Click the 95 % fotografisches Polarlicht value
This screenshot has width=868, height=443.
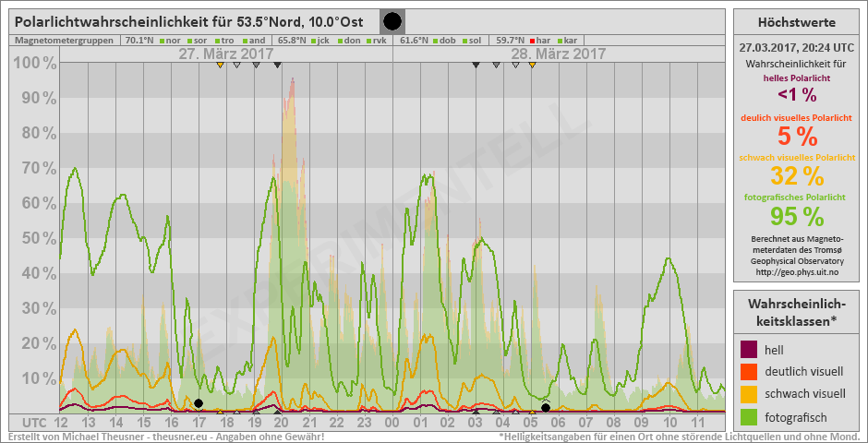796,216
